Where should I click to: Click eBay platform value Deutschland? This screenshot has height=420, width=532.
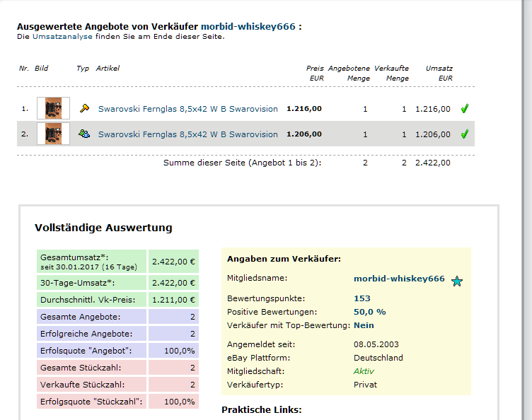pos(378,358)
